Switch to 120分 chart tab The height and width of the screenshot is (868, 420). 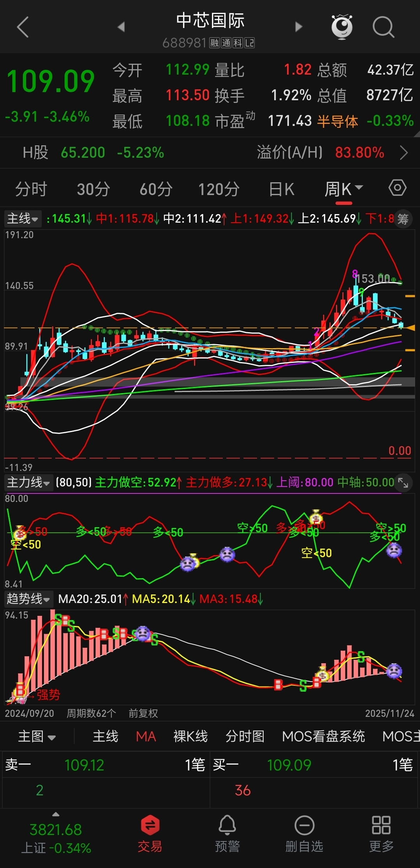(219, 190)
